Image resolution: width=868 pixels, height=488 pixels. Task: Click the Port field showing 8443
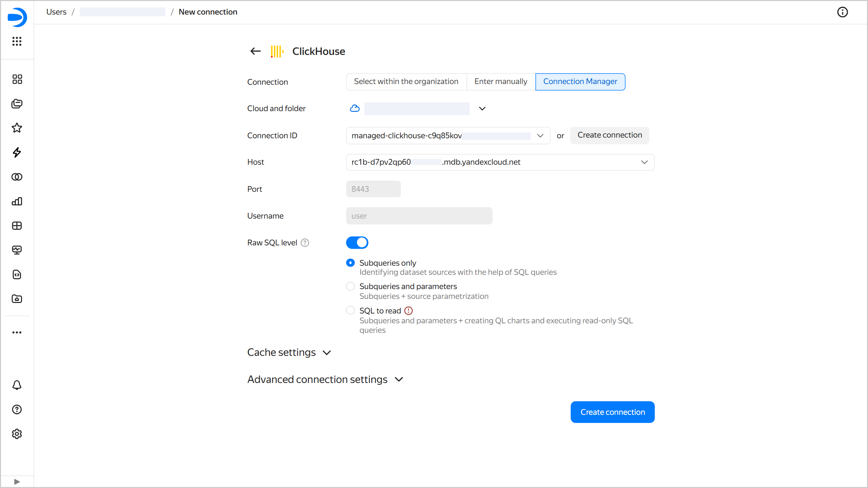coord(373,189)
